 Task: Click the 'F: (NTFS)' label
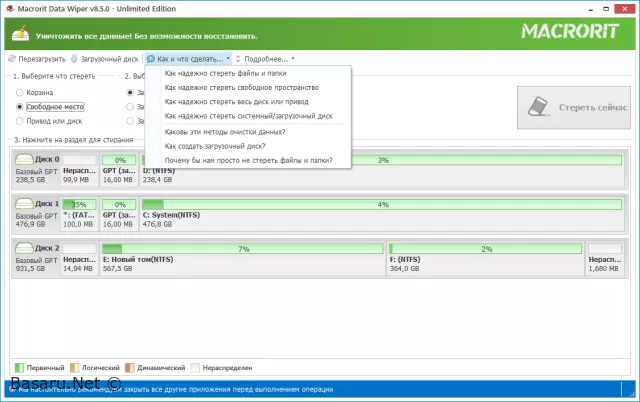pyautogui.click(x=405, y=260)
